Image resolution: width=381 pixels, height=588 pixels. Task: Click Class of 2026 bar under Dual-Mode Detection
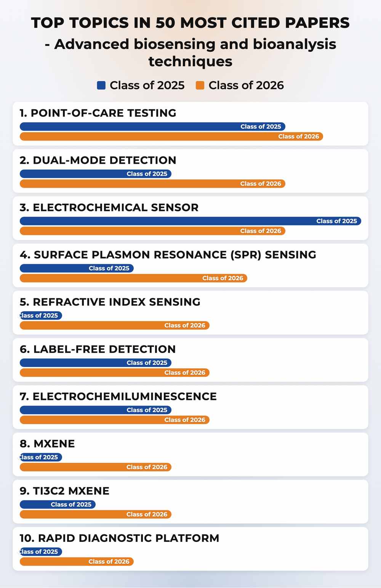tap(152, 184)
